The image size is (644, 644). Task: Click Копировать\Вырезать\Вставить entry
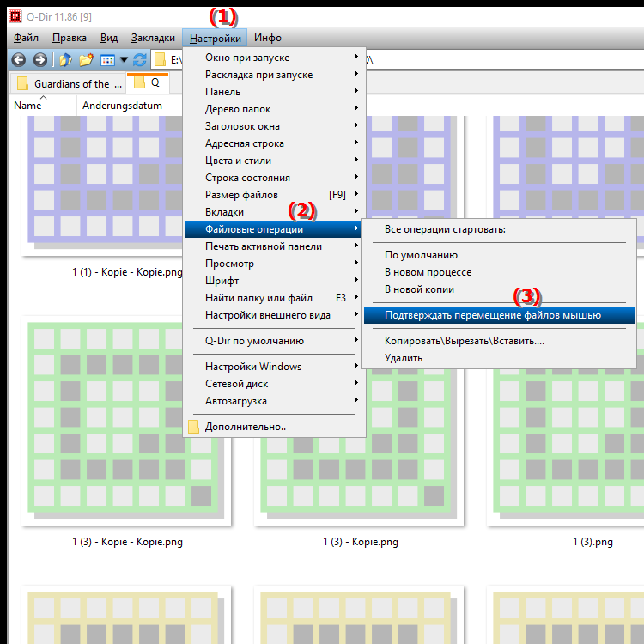coord(464,341)
